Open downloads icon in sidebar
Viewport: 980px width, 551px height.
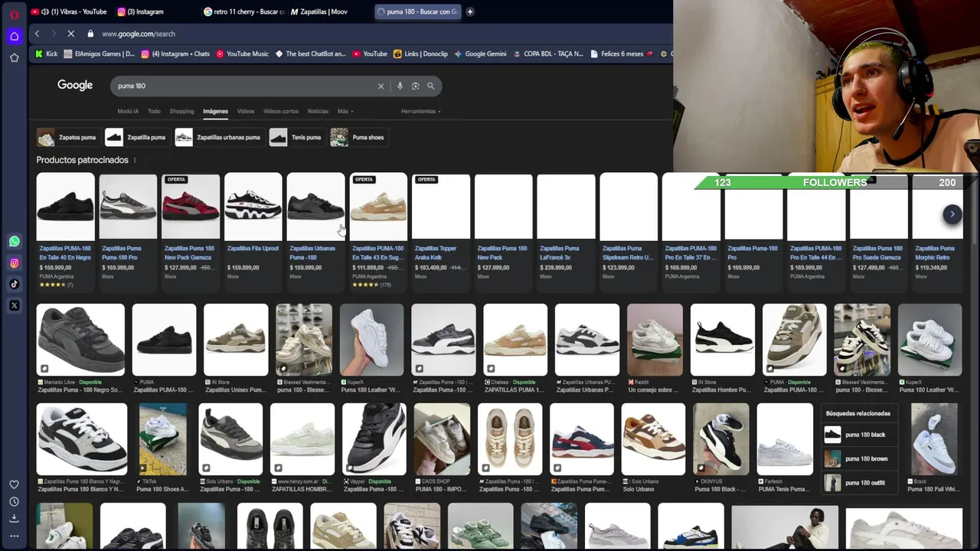pyautogui.click(x=14, y=518)
